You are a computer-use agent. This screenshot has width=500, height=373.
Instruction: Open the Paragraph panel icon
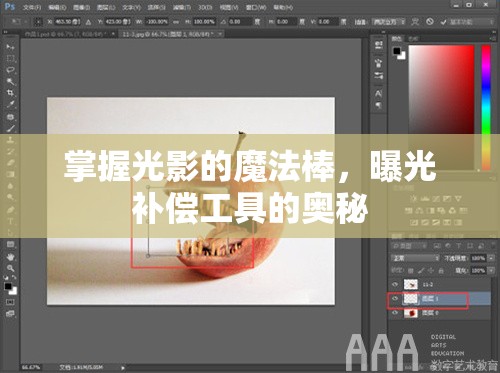[378, 106]
